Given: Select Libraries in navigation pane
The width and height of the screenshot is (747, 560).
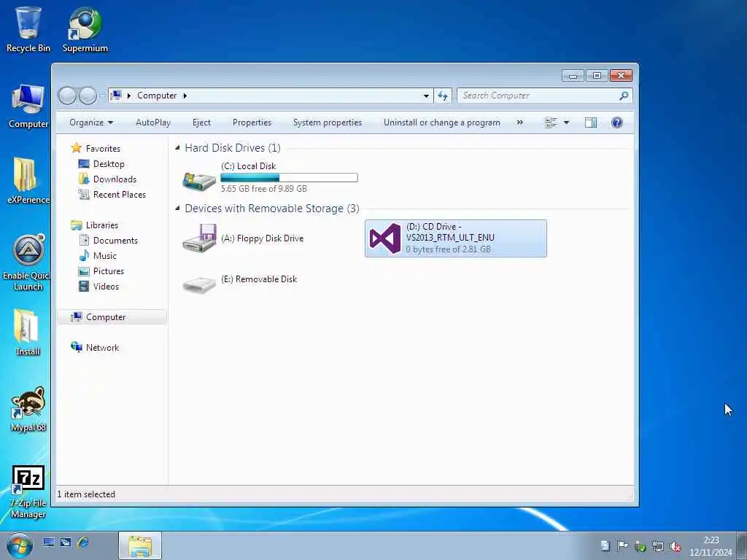Looking at the screenshot, I should coord(101,225).
